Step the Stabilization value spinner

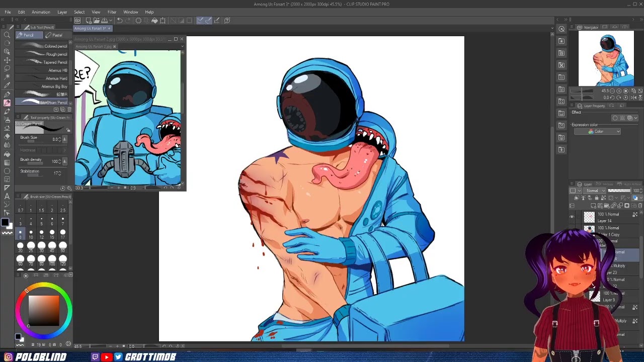click(60, 173)
